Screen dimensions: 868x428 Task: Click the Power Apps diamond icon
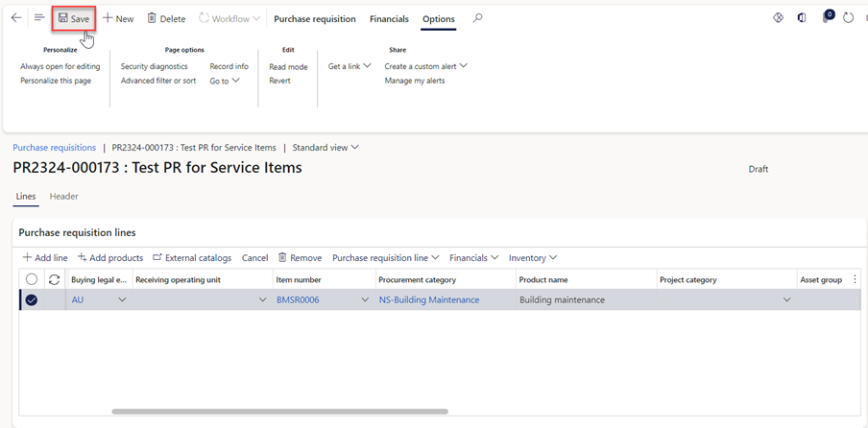click(x=779, y=17)
